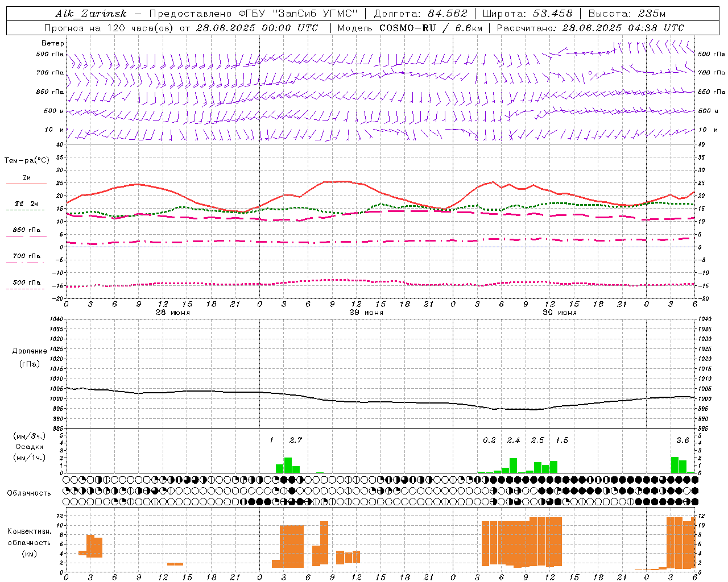Click the Td 2м dew point legend entry
This screenshot has width=728, height=582.
point(27,203)
